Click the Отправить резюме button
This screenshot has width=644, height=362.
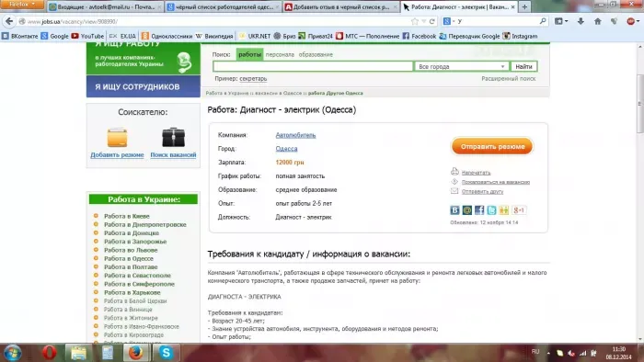tap(492, 146)
